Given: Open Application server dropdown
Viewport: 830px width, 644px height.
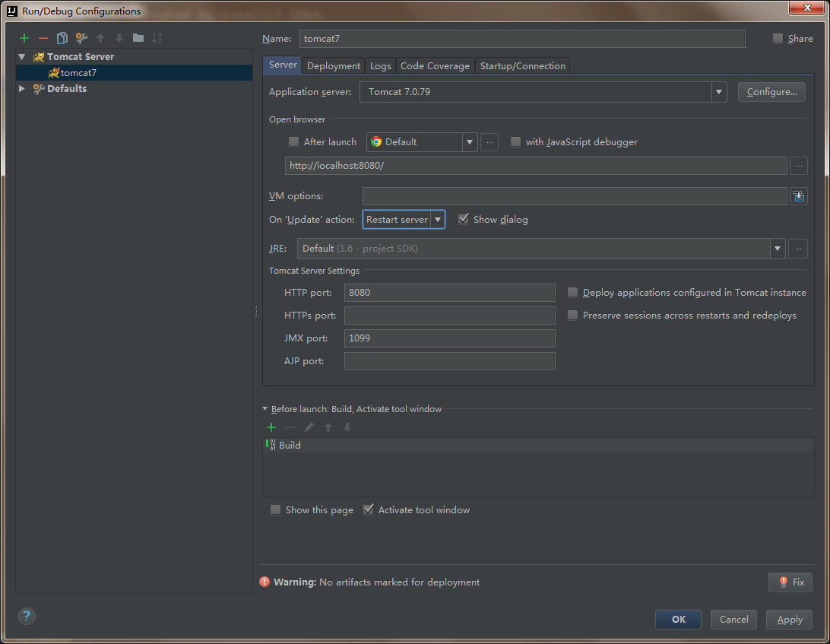Looking at the screenshot, I should click(719, 92).
